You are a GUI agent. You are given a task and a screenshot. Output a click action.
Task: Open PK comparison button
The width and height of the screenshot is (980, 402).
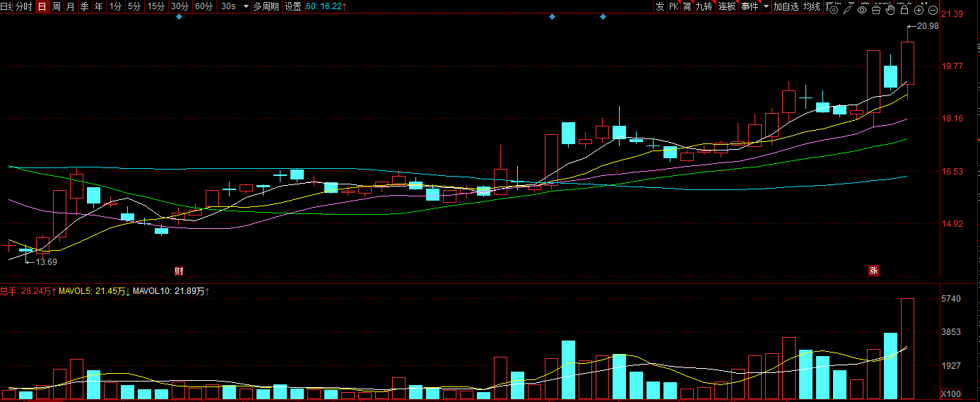[673, 6]
